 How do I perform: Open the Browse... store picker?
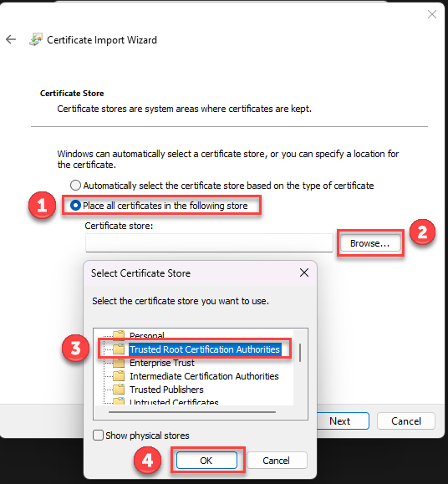(x=370, y=243)
